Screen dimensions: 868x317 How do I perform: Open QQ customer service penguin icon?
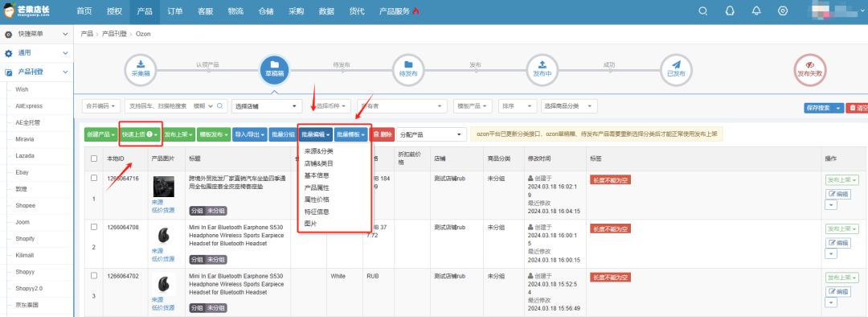[x=730, y=11]
